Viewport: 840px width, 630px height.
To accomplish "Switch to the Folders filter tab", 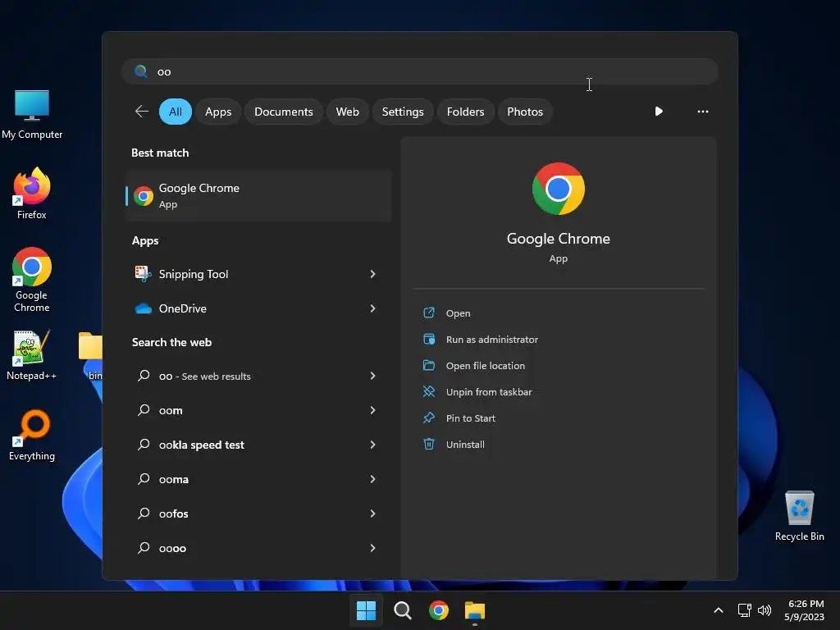I will (x=465, y=112).
